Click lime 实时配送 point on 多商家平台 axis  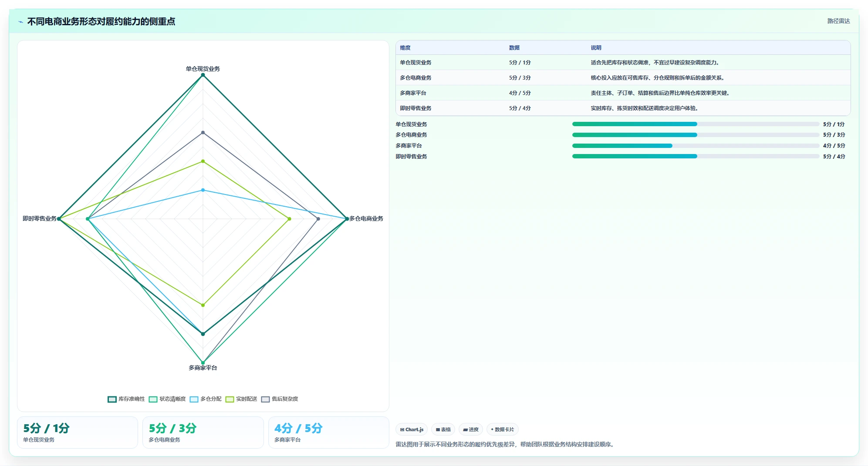(203, 305)
